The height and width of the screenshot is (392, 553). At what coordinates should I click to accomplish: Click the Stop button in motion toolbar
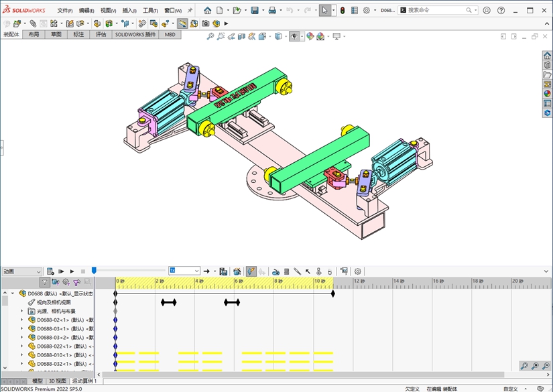pos(83,271)
